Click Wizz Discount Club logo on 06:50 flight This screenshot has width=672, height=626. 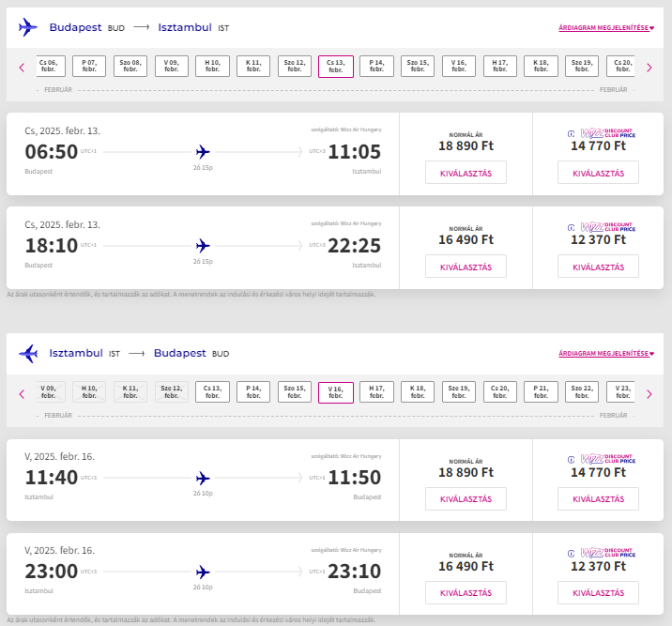point(602,133)
